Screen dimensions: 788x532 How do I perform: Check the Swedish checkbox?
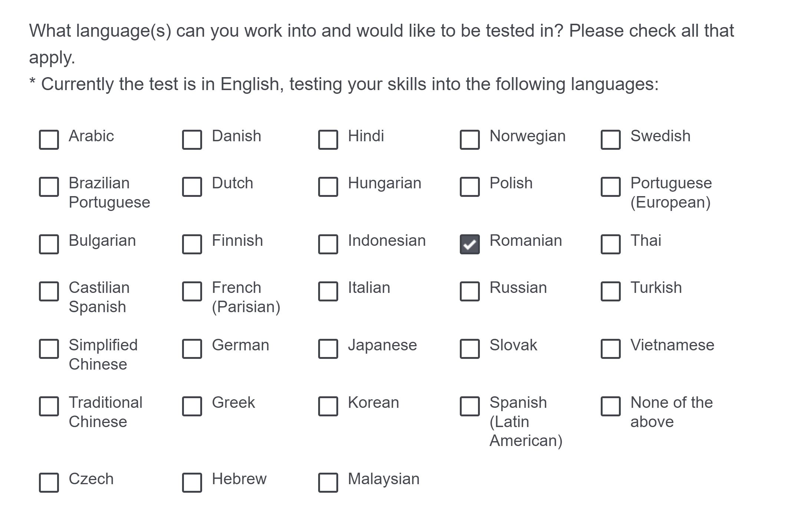pyautogui.click(x=610, y=140)
